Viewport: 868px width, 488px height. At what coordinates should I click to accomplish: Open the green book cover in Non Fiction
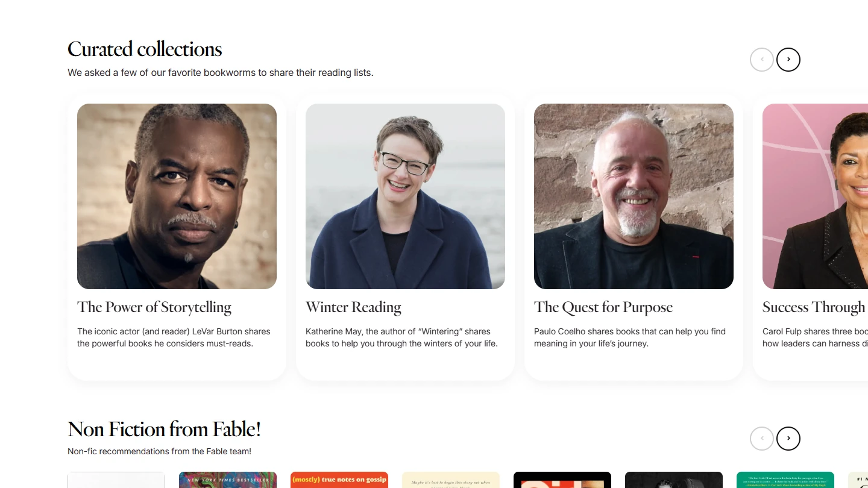785,480
